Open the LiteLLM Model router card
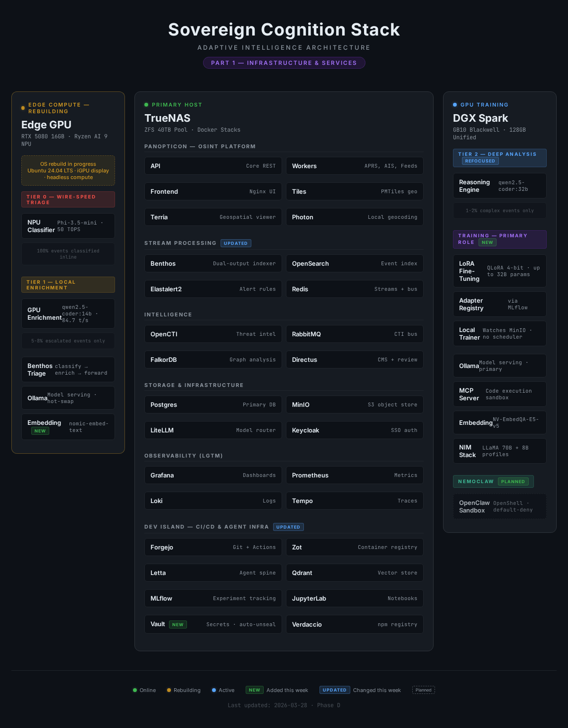 point(213,431)
